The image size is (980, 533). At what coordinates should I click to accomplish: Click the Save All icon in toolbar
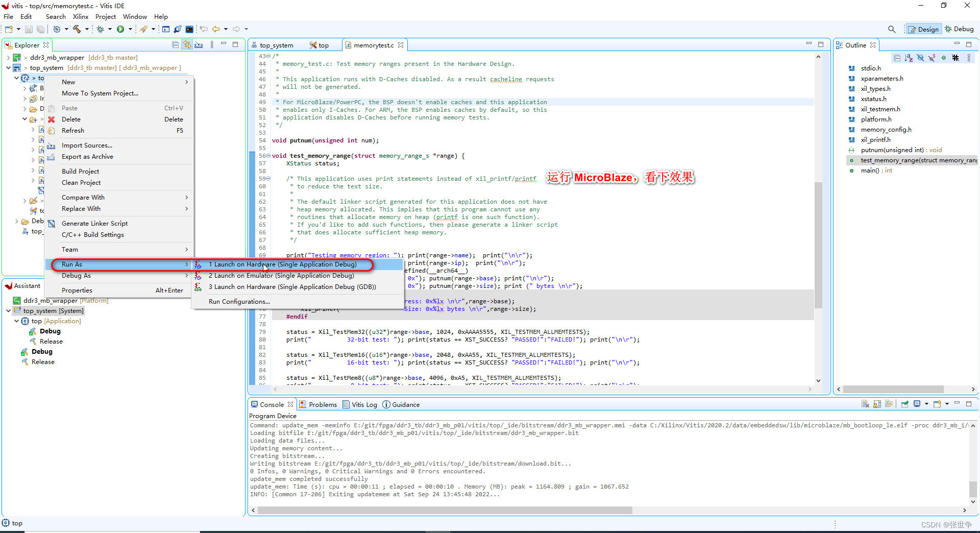[x=40, y=29]
